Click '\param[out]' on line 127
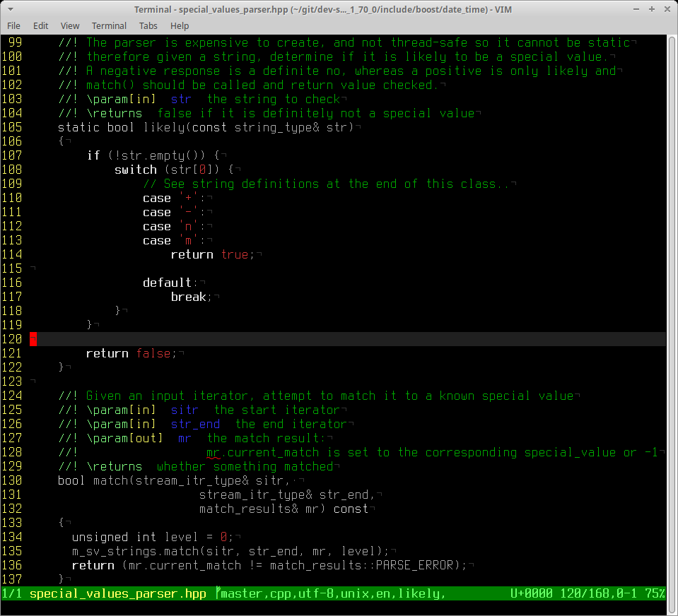 pyautogui.click(x=124, y=439)
